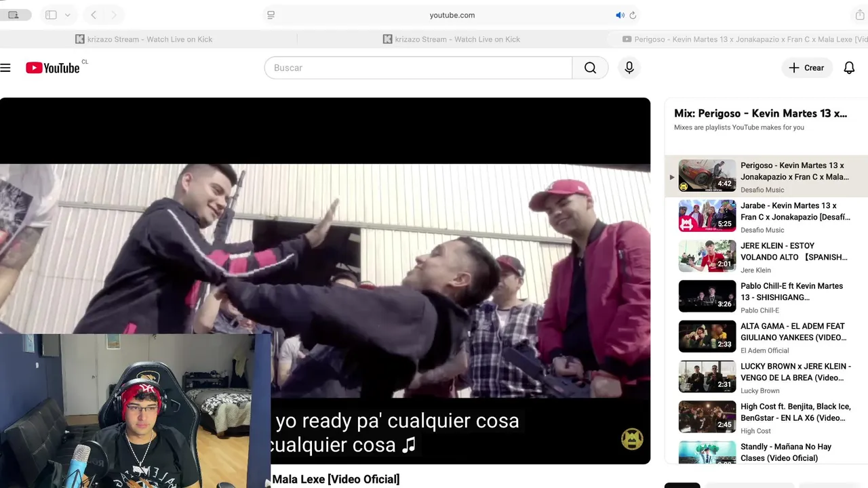868x488 pixels.
Task: Click the youtube.com address bar
Action: click(x=452, y=15)
